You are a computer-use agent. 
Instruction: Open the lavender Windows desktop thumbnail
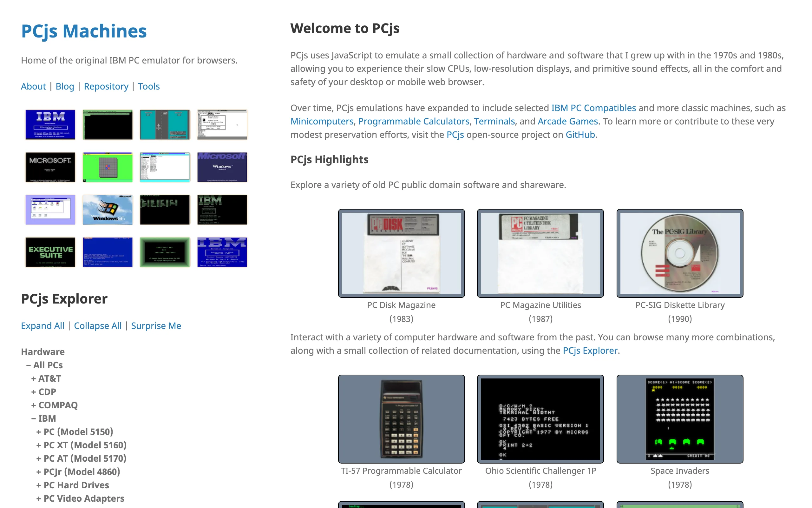click(50, 210)
